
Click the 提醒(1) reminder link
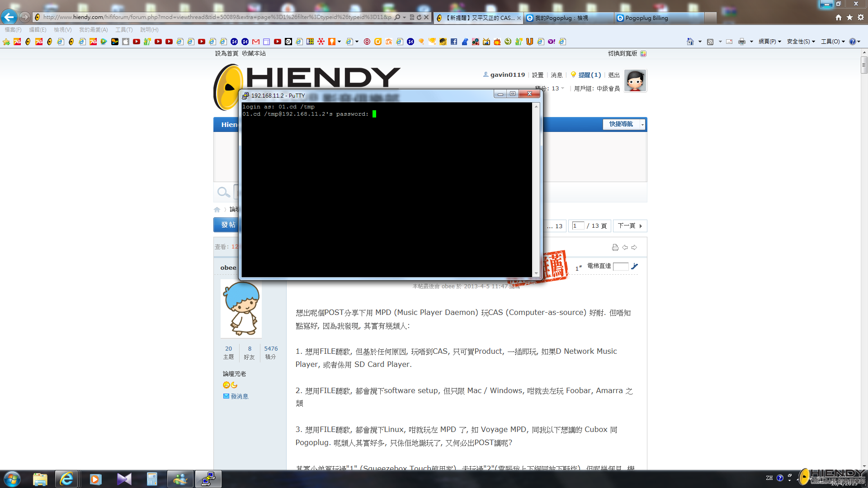point(590,75)
